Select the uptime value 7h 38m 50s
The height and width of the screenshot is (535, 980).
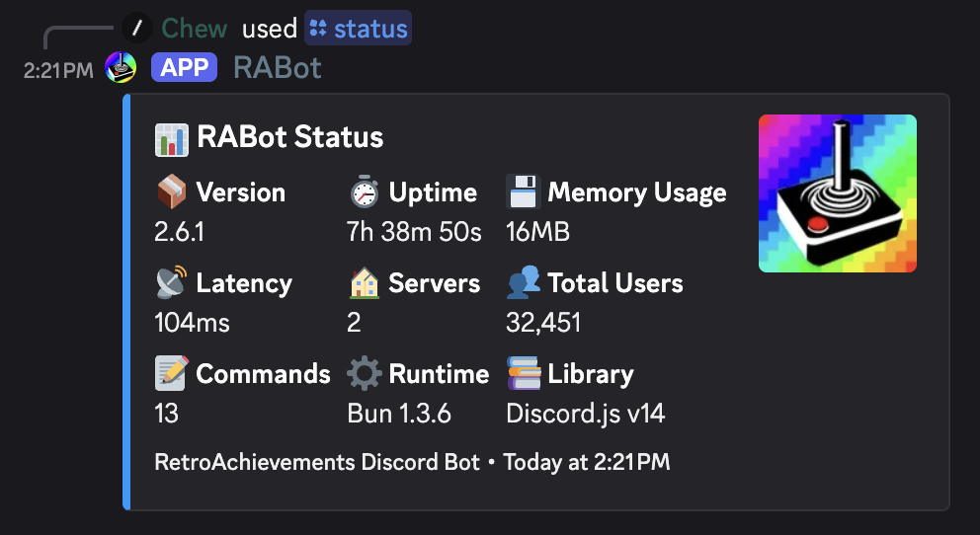click(x=414, y=232)
